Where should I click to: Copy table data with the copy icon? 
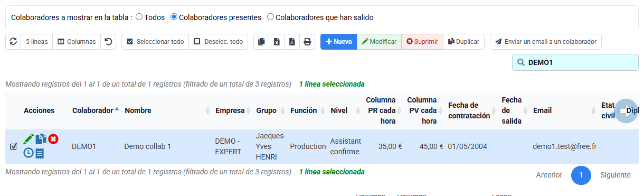262,42
